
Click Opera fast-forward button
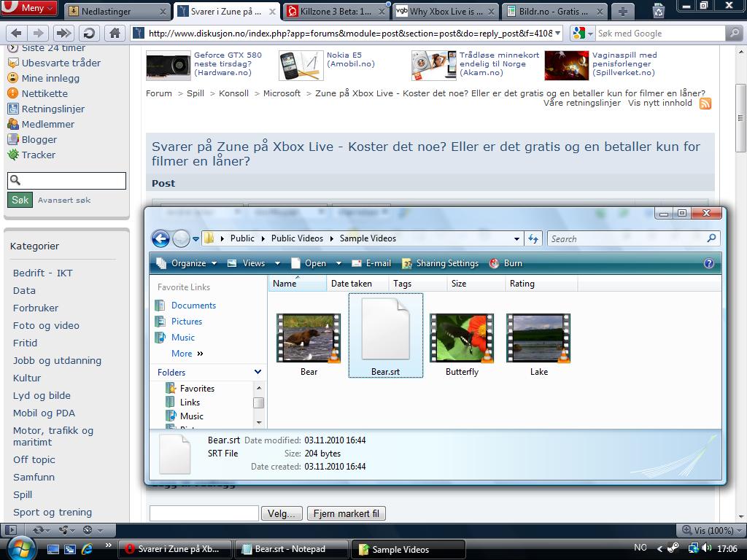click(63, 33)
